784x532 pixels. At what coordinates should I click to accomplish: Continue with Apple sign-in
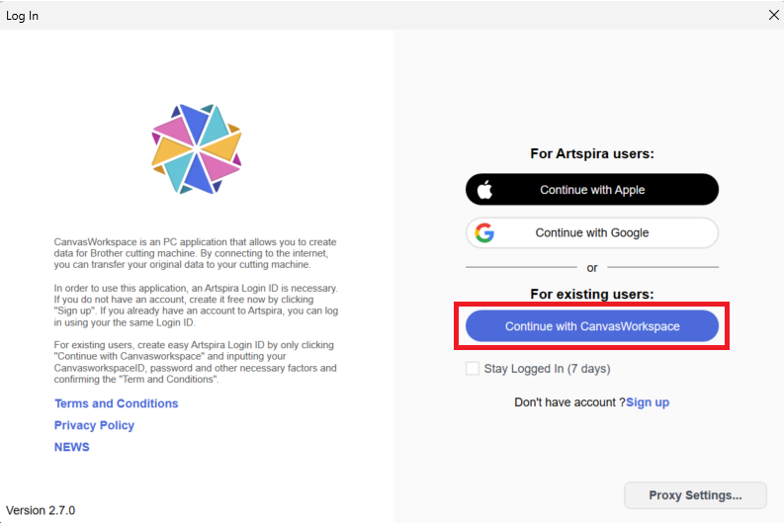click(592, 190)
